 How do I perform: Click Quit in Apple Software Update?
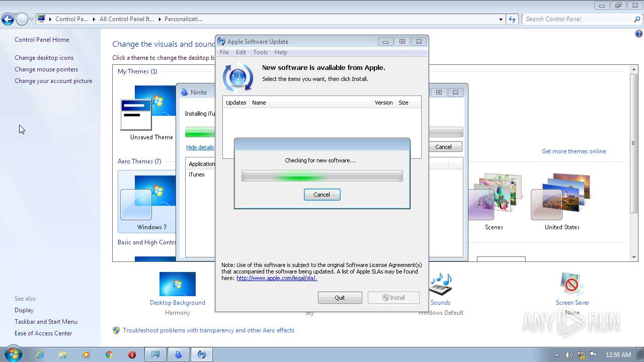tap(340, 298)
